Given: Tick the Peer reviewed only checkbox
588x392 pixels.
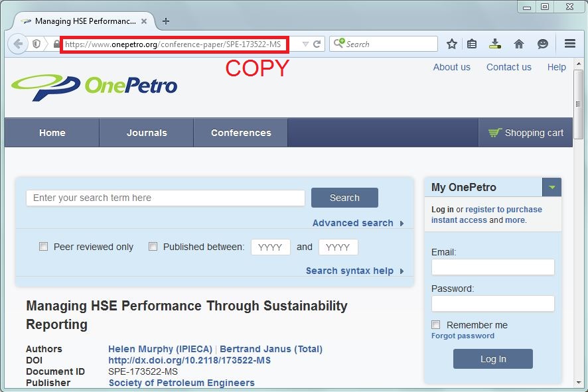Looking at the screenshot, I should click(44, 246).
